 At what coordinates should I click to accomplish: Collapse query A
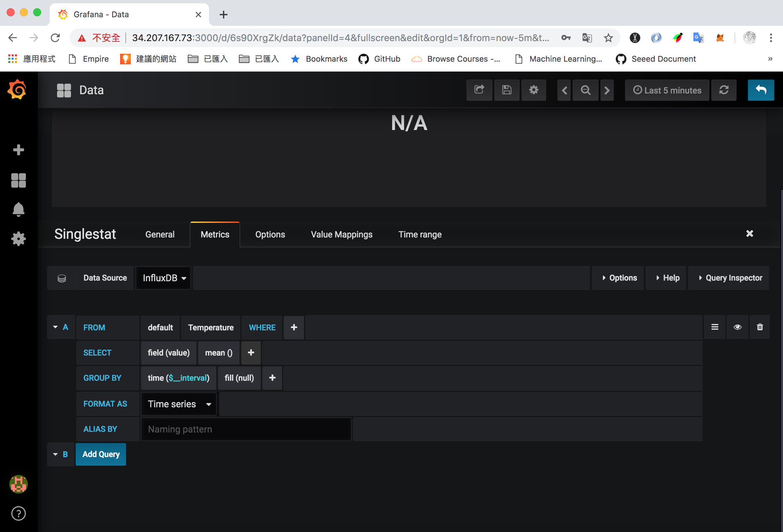click(x=55, y=327)
